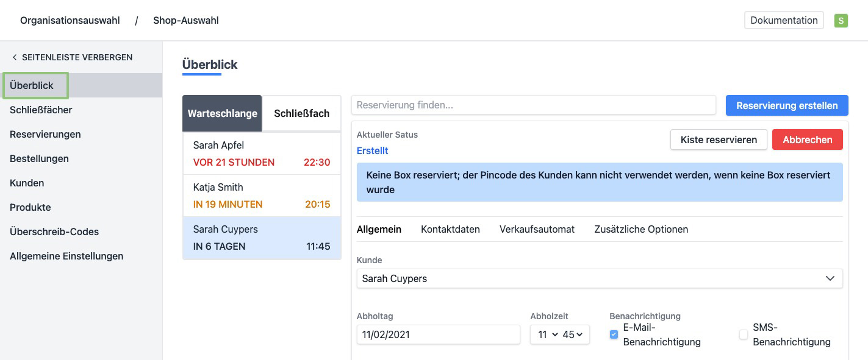
Task: Open Schließfächer in the sidebar
Action: (41, 110)
